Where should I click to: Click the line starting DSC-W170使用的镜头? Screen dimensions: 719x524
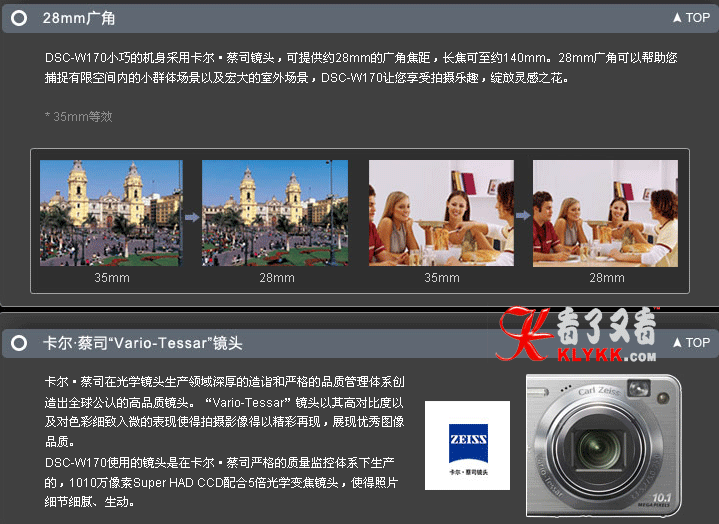[x=220, y=463]
